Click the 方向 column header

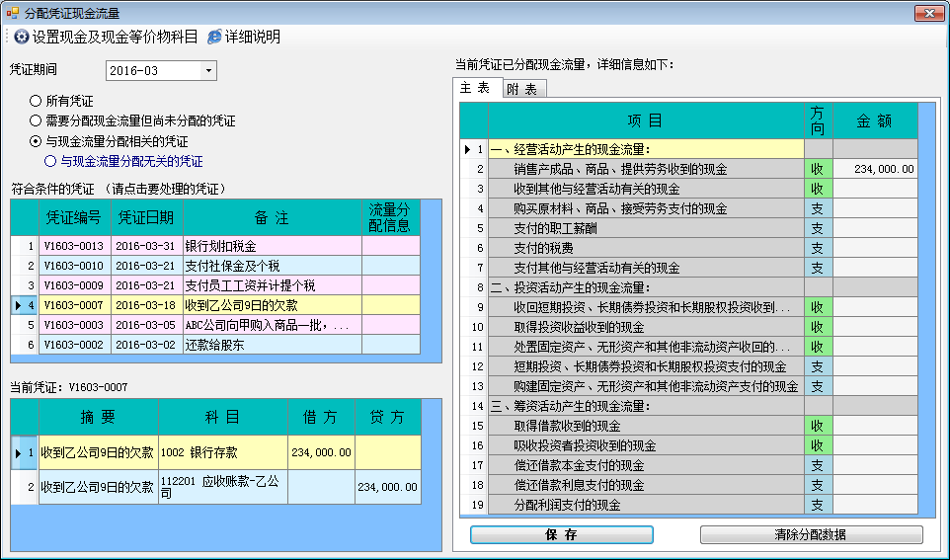(818, 121)
